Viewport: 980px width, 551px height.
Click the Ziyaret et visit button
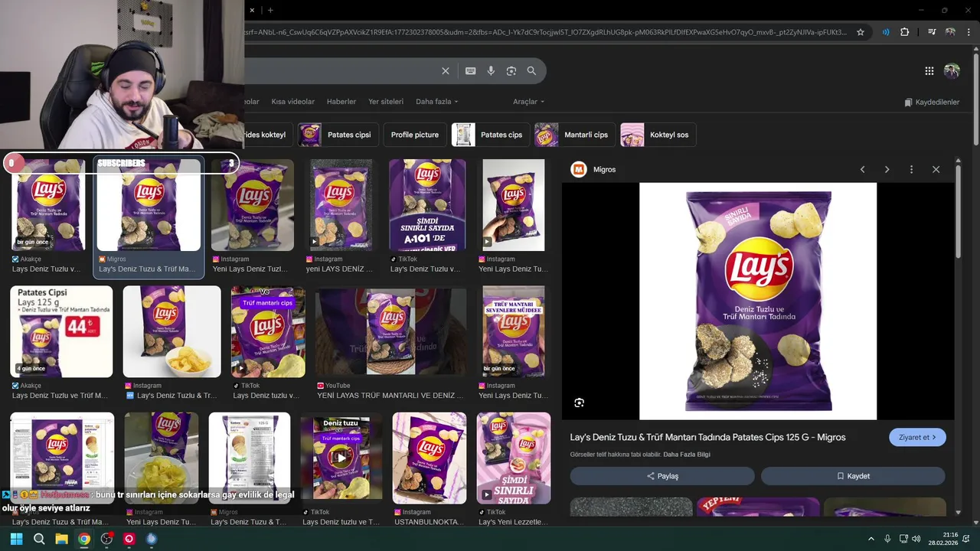tap(917, 438)
